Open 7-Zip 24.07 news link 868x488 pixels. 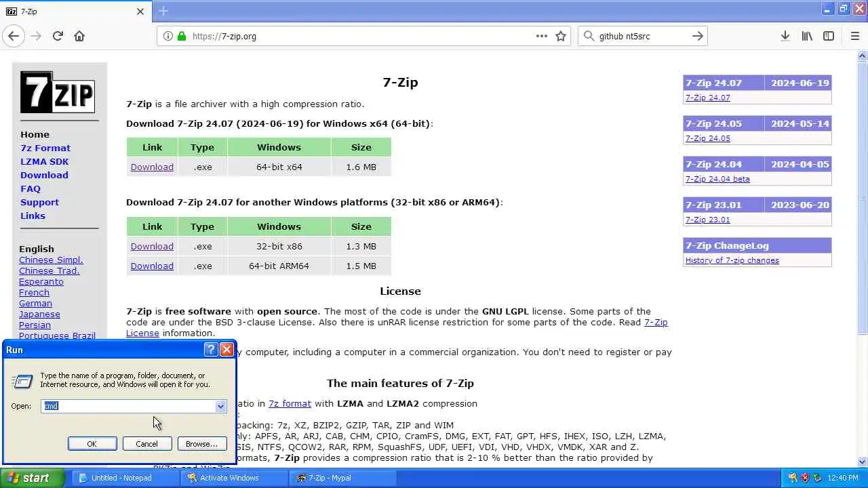click(x=707, y=98)
